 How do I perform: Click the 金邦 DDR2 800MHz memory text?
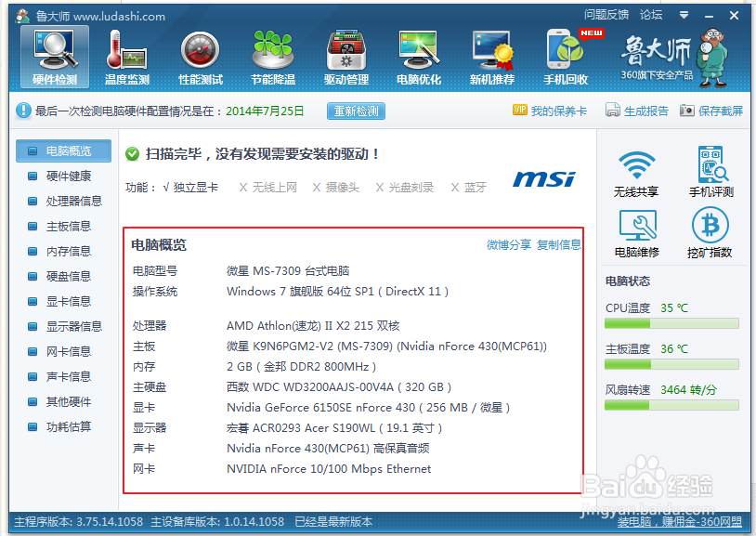coord(301,367)
